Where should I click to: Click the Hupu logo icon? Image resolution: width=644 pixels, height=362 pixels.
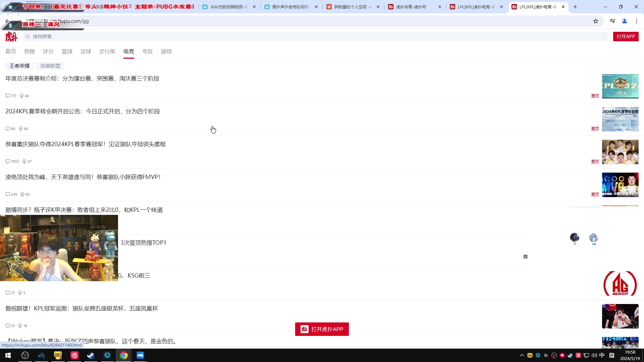tap(11, 37)
